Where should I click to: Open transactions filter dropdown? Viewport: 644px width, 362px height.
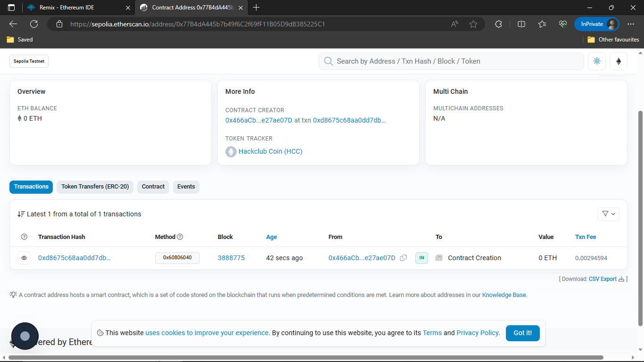608,214
